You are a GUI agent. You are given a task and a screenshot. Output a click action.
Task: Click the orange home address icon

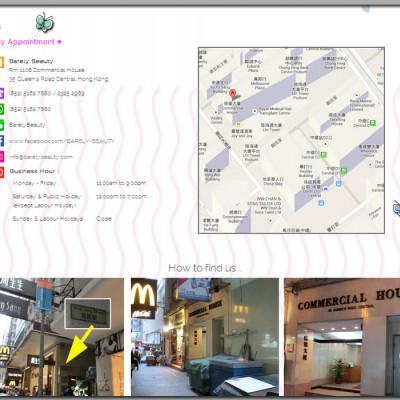click(1, 62)
